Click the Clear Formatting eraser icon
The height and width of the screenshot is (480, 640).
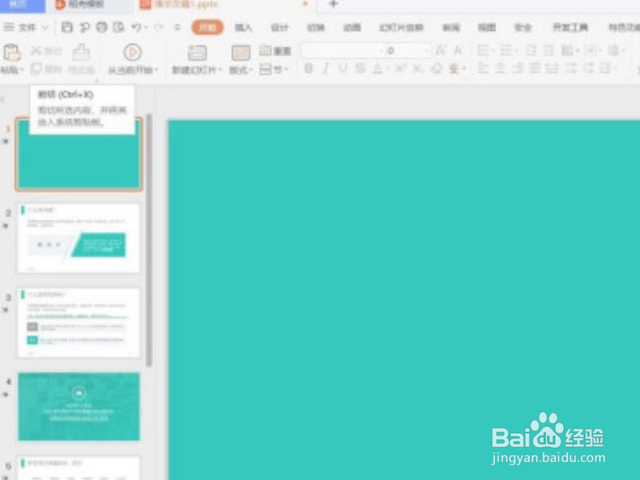[436, 68]
